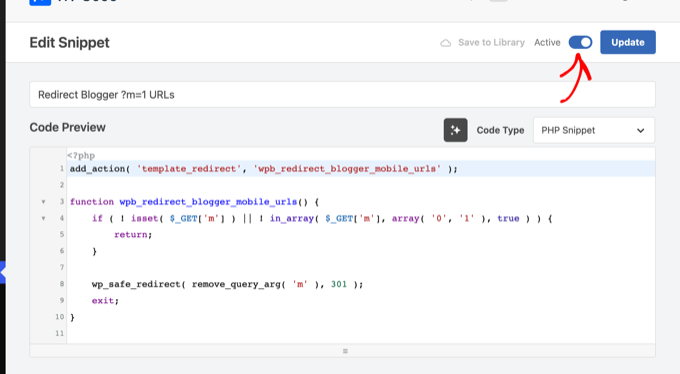Click the WPCode logo icon
680x374 pixels.
[40, 2]
